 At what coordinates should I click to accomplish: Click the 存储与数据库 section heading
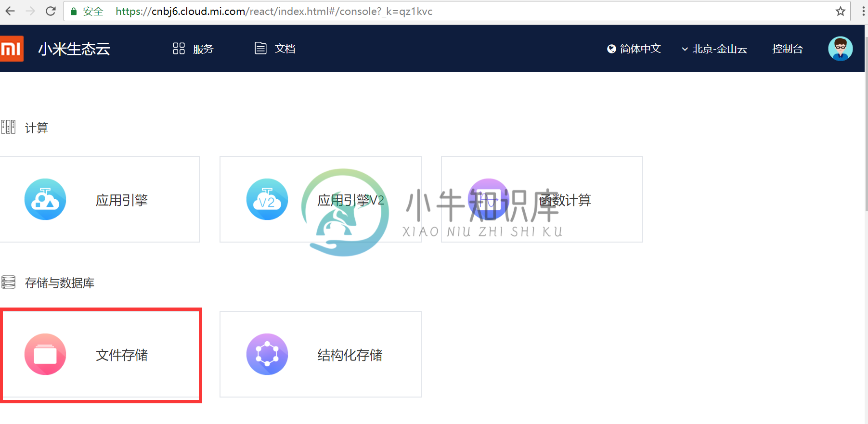pos(60,283)
